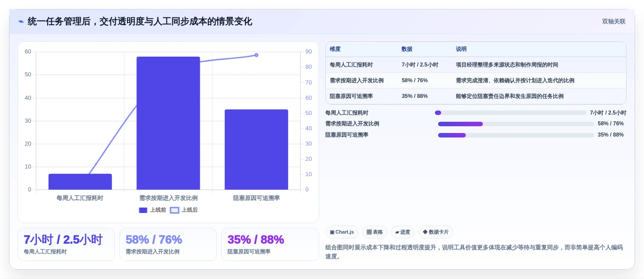
Task: Click the 需求按期进入开发比例 progress bar
Action: (516, 124)
